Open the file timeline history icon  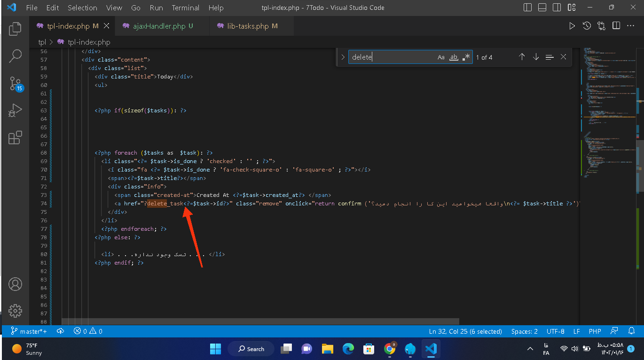587,26
